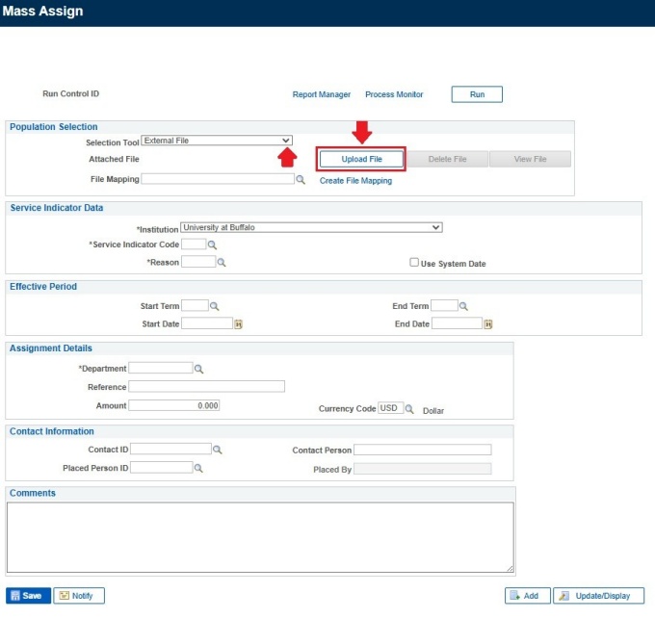The height and width of the screenshot is (644, 655).
Task: Focus the End Date field
Action: pyautogui.click(x=457, y=323)
